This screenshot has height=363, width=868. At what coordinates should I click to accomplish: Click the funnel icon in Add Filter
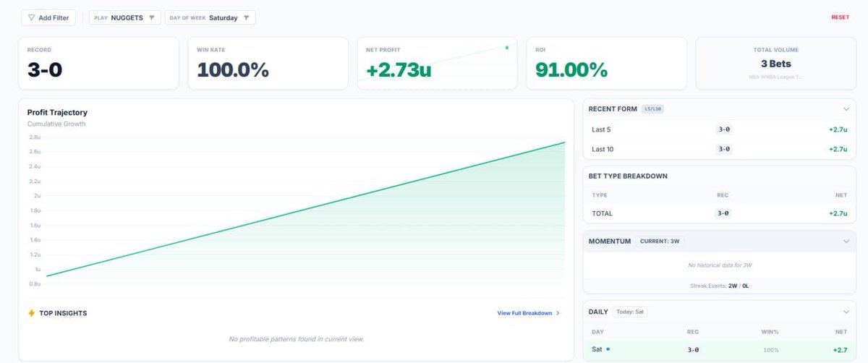(x=31, y=17)
